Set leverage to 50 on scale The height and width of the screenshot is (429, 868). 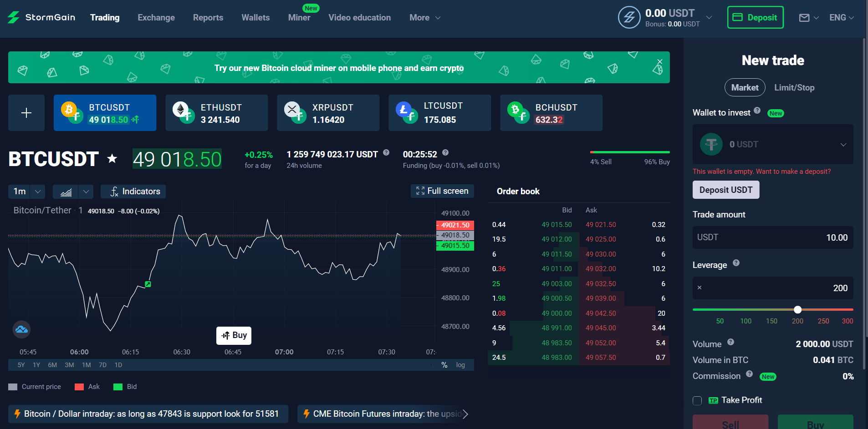pos(720,321)
